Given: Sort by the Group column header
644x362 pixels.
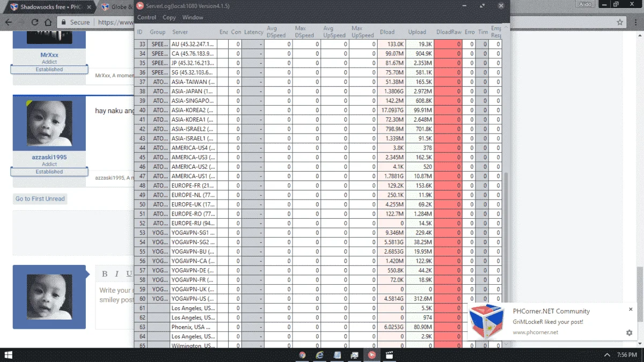Looking at the screenshot, I should [158, 32].
